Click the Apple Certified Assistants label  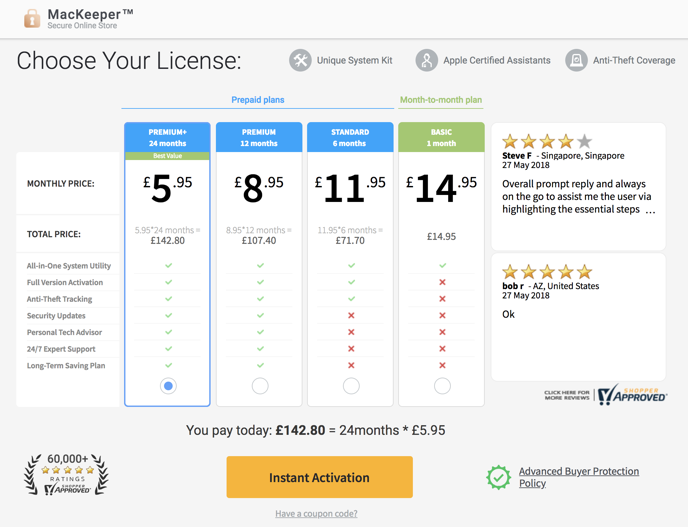(497, 60)
